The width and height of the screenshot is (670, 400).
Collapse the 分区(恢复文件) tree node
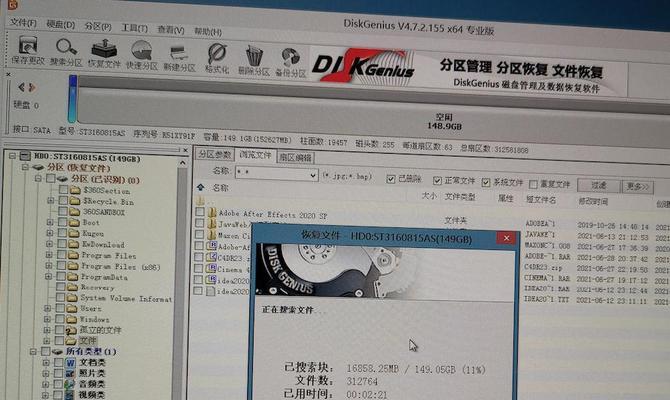coord(25,167)
